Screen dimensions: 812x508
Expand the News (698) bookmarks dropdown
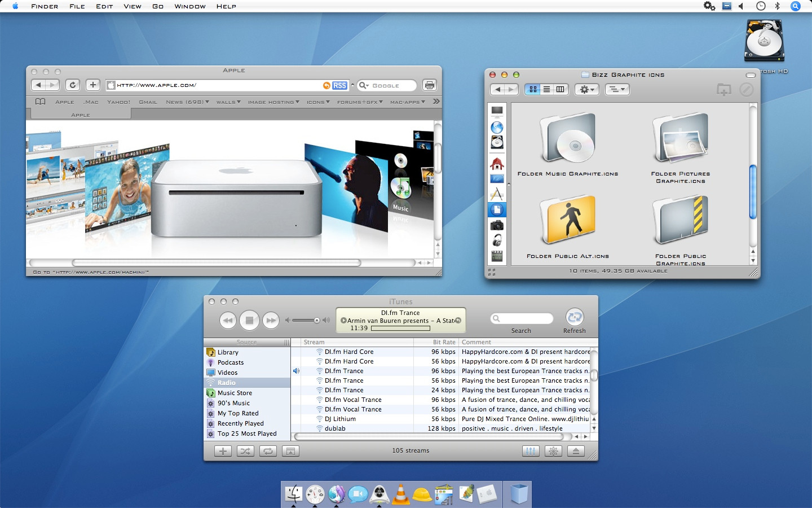click(187, 102)
